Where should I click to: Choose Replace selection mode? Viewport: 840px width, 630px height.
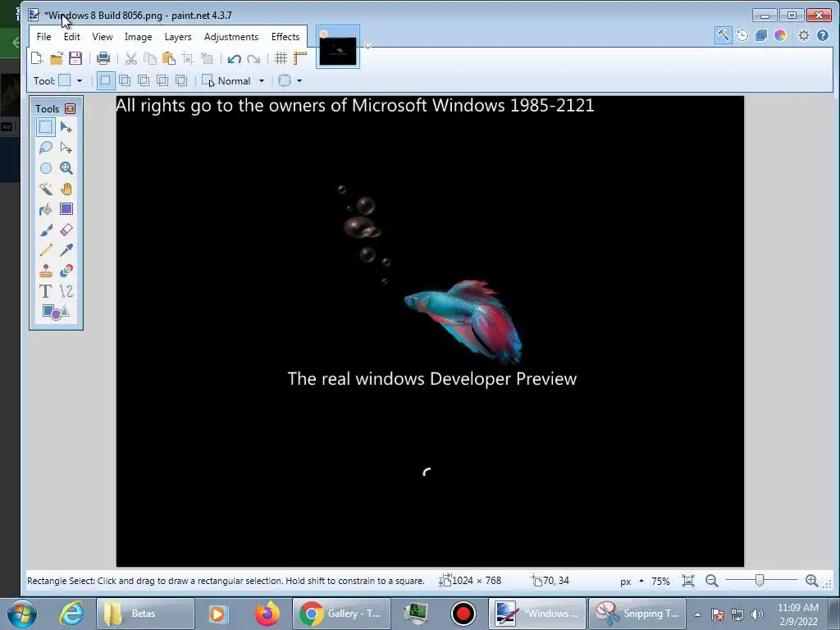coord(106,81)
